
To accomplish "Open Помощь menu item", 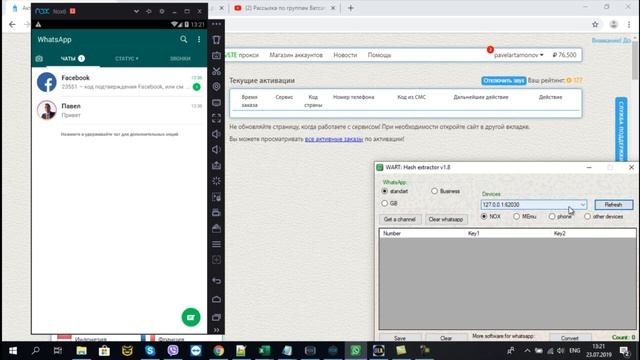I will pyautogui.click(x=379, y=55).
